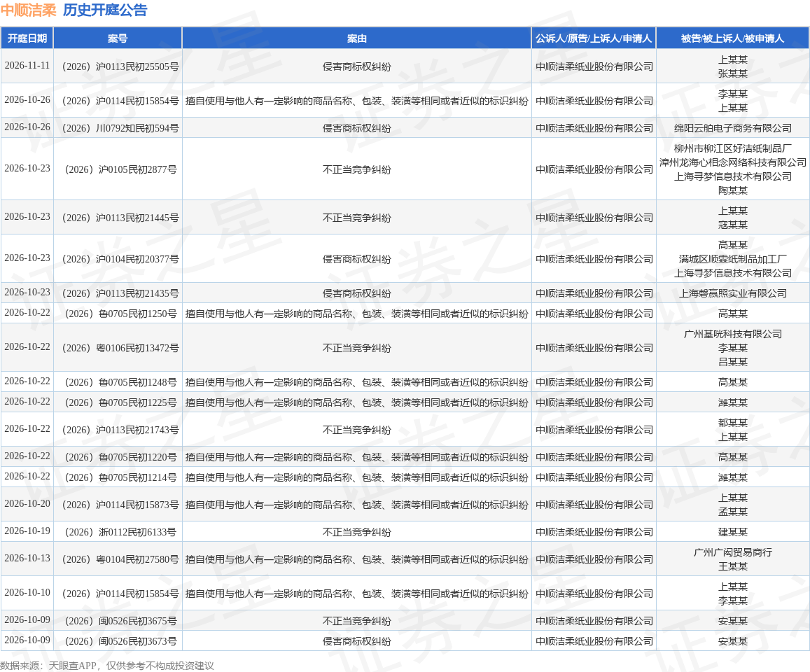Select defendant 柳州市柳江区好洁纸制品厂
The image size is (810, 672).
pyautogui.click(x=732, y=149)
